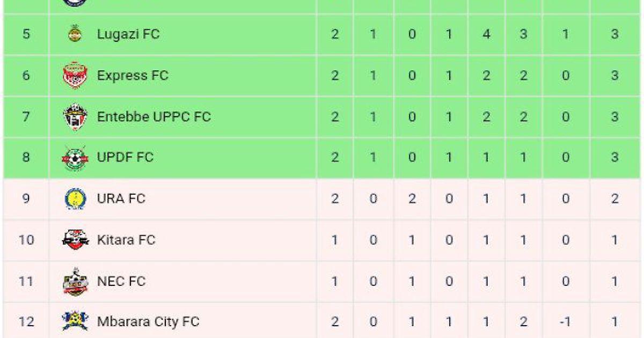Screen dimensions: 644x338
Task: Click the UPDF FC club logo
Action: tap(75, 158)
